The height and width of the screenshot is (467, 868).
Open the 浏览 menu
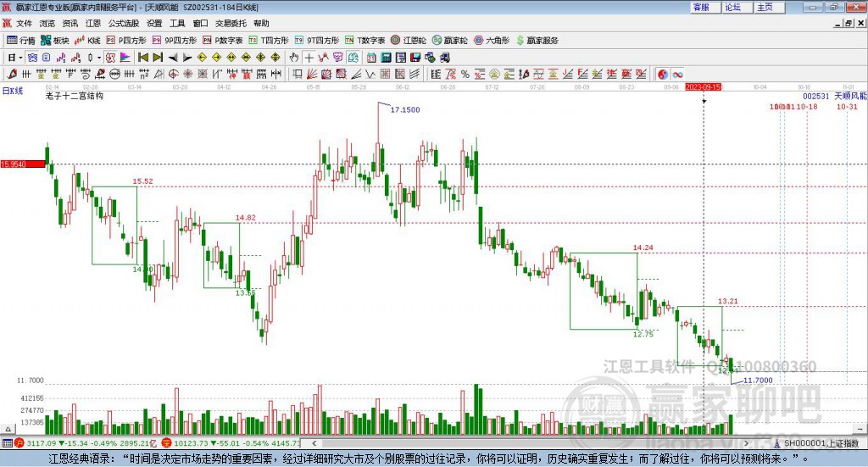click(47, 23)
